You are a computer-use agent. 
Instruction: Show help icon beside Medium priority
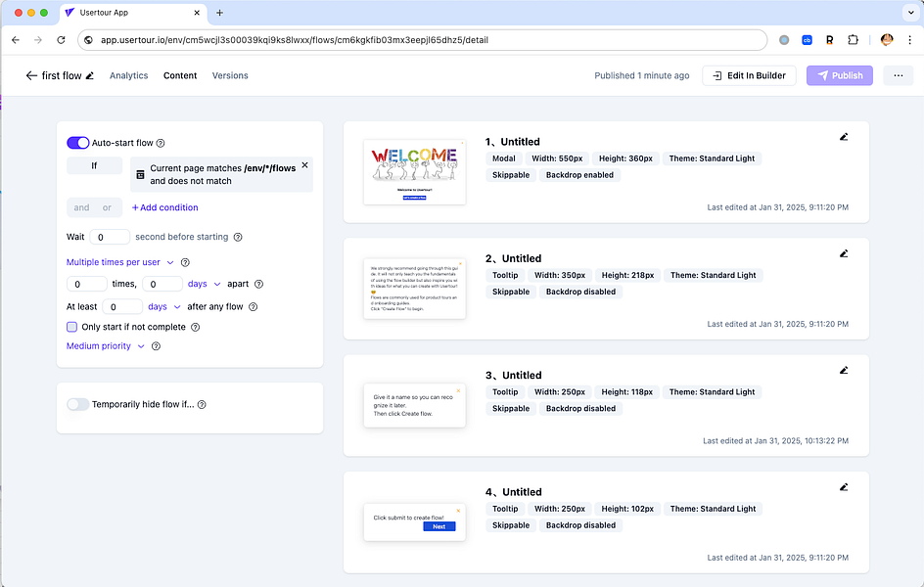(156, 346)
